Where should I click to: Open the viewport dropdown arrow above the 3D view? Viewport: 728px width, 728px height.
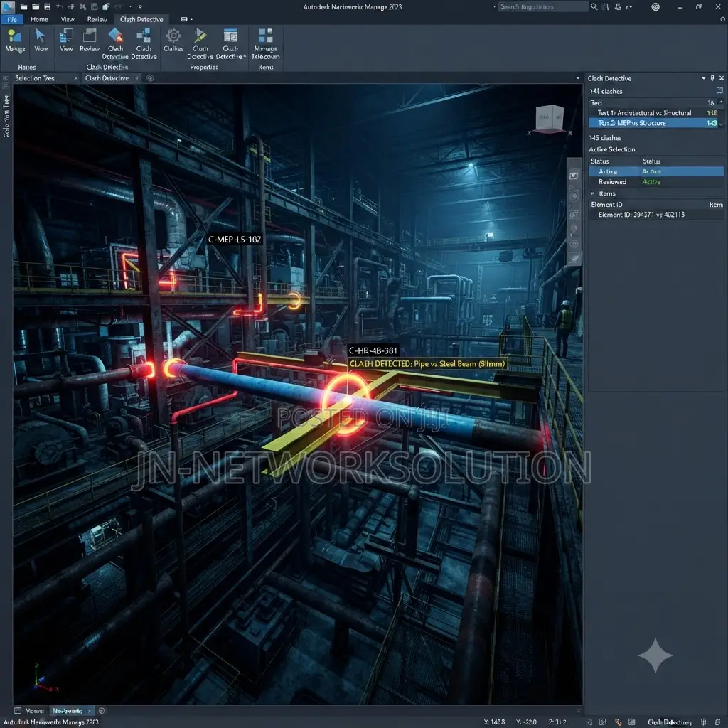tap(578, 78)
